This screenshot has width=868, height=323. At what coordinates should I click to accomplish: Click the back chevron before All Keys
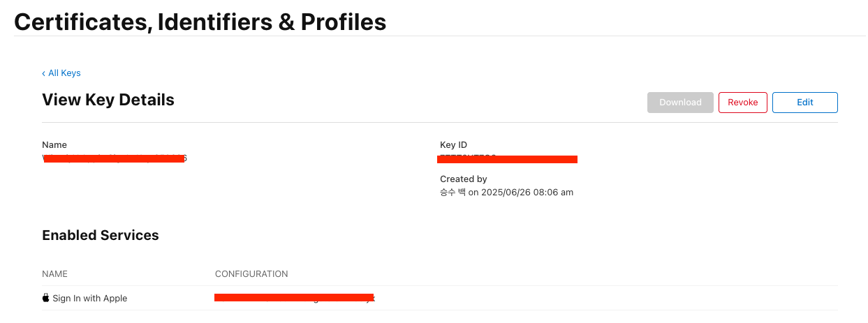coord(44,73)
